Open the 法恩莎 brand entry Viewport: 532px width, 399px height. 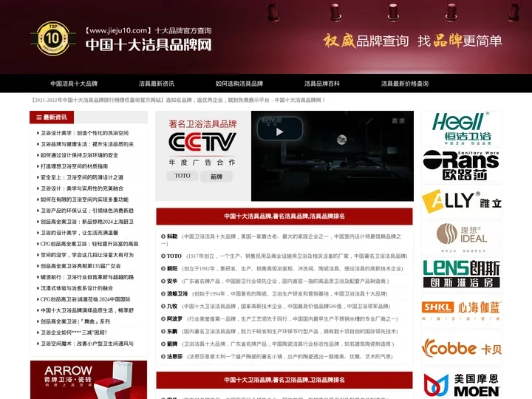point(174,357)
